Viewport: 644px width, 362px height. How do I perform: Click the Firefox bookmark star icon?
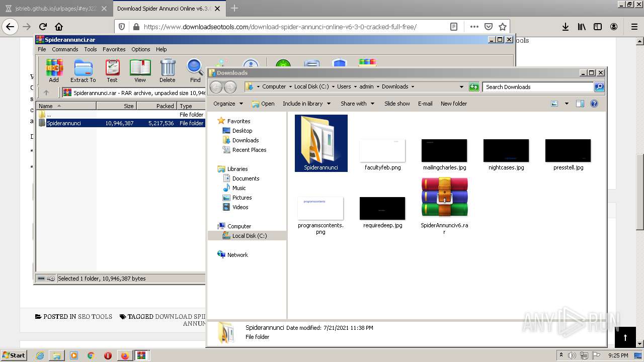(x=502, y=27)
